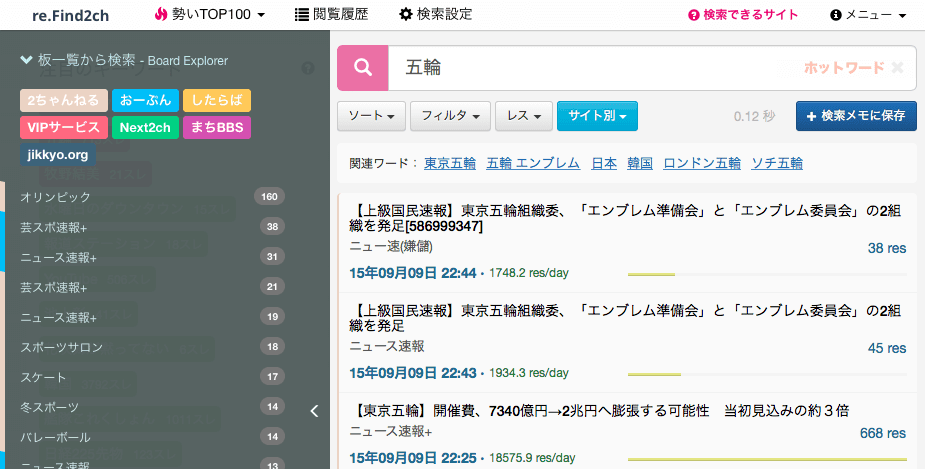This screenshot has height=469, width=925.
Task: Open 閲覧履歴 browsing history
Action: coord(332,15)
